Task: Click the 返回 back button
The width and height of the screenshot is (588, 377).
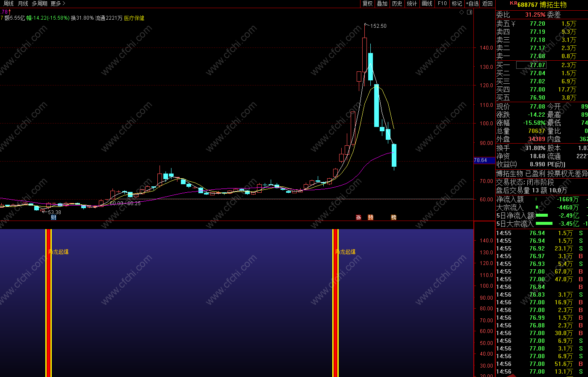Action: point(488,3)
